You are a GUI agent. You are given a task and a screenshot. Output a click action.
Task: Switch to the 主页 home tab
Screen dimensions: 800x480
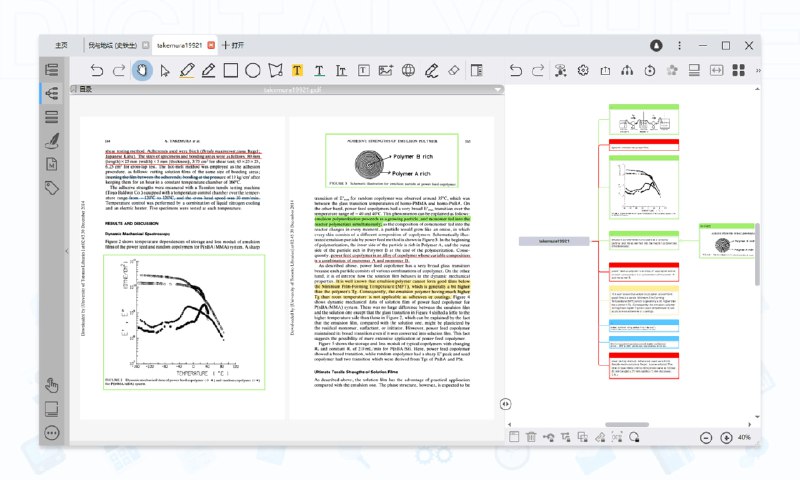(x=61, y=45)
